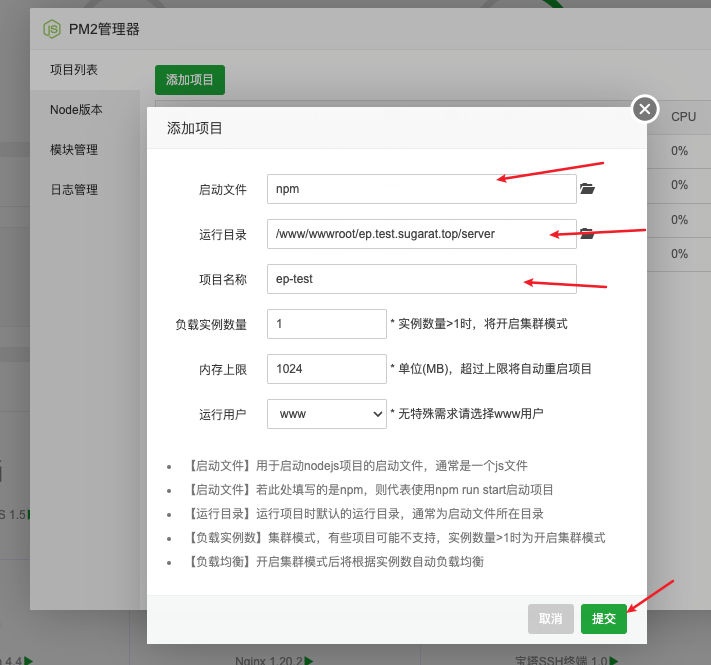Click the Node.js logo in PM2管理器 header
This screenshot has width=711, height=665.
[52, 29]
